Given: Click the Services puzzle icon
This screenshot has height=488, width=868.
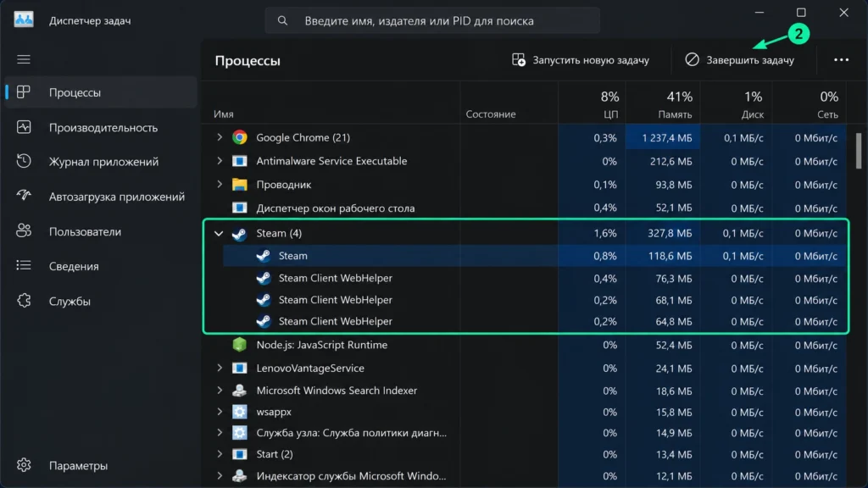Looking at the screenshot, I should pyautogui.click(x=23, y=301).
